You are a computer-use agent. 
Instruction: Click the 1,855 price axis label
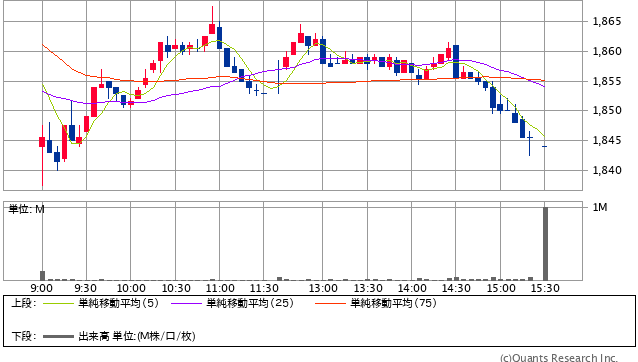pyautogui.click(x=607, y=81)
